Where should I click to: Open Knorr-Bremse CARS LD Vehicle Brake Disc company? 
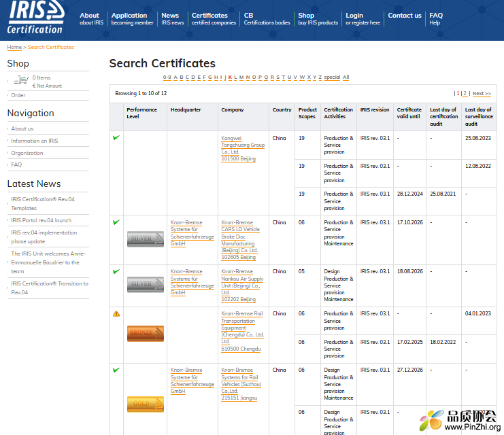240,240
